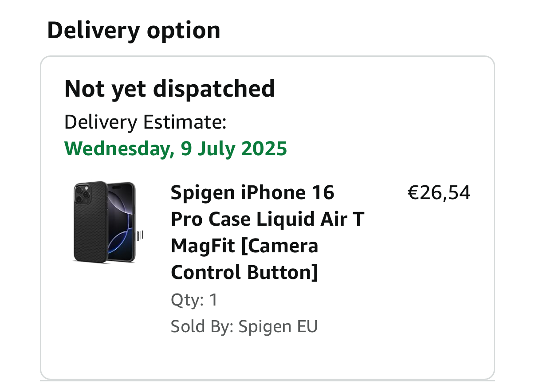535x392 pixels.
Task: Click the "Not yet dispatched" status heading
Action: pyautogui.click(x=169, y=89)
